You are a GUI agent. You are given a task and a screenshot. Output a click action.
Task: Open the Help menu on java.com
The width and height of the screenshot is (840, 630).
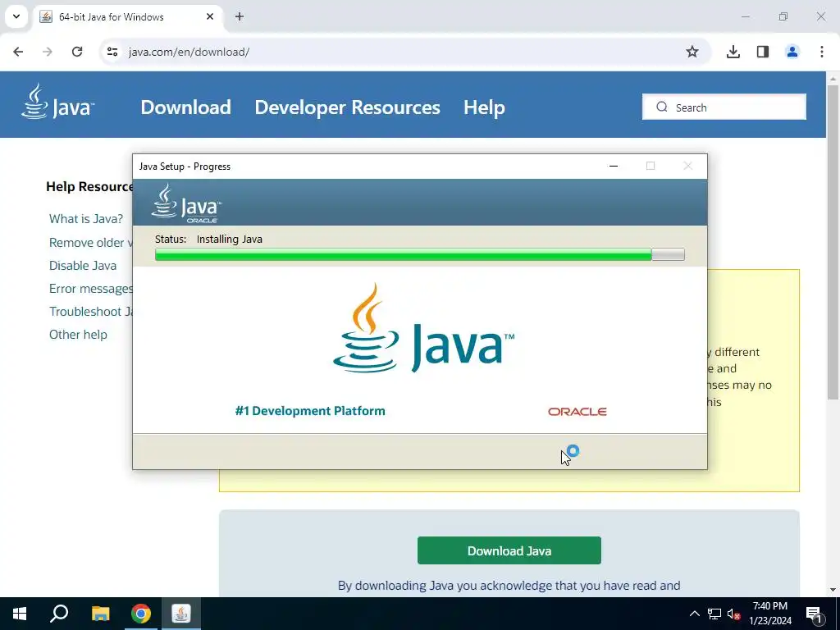(x=484, y=107)
